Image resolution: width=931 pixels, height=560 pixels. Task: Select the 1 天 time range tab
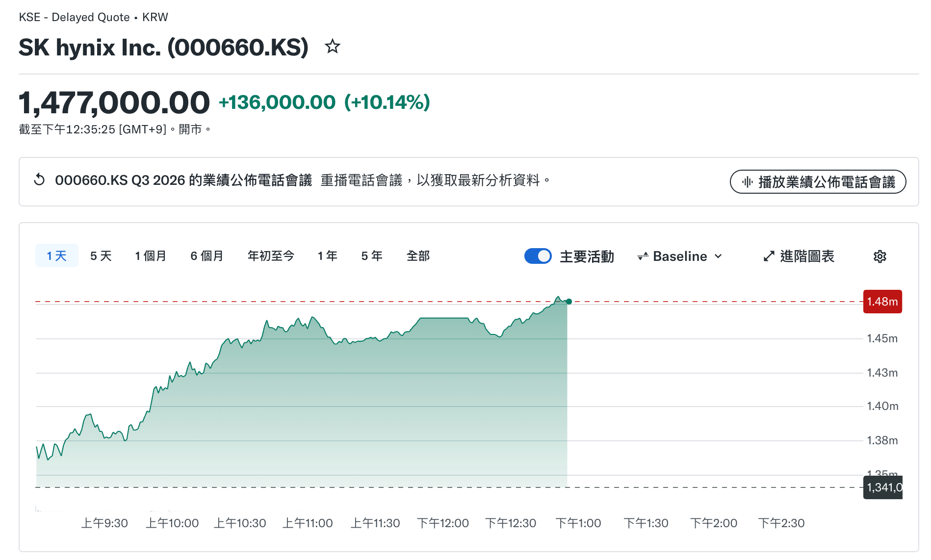point(57,255)
